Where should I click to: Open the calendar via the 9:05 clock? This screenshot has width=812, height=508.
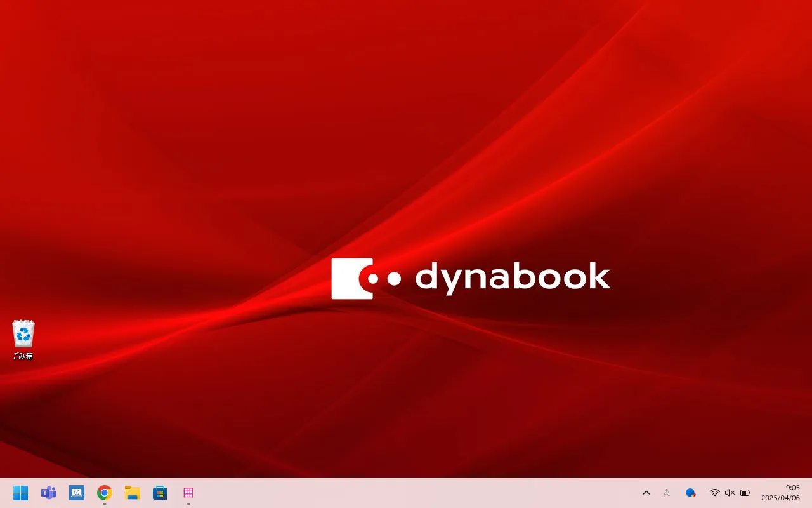pos(792,488)
